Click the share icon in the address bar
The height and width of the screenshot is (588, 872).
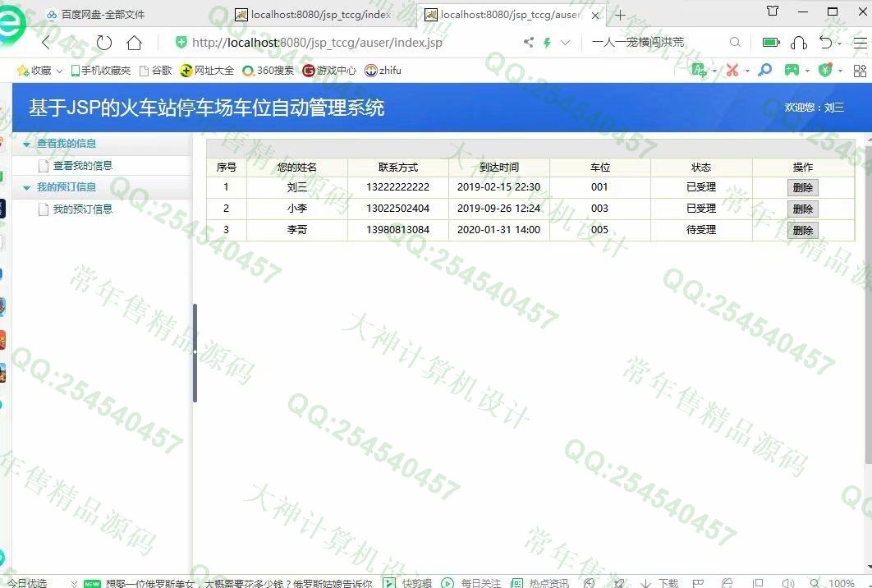(528, 42)
